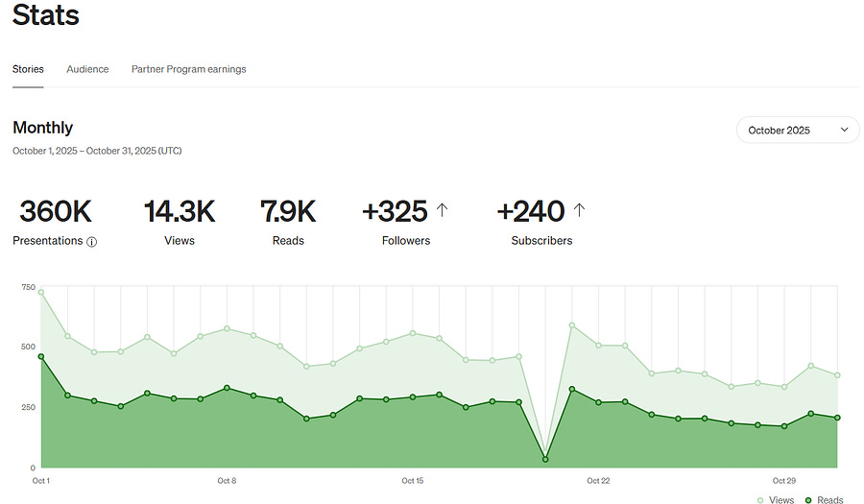Viewport: 864px width, 504px height.
Task: Select the Oct 8 reads data point
Action: click(x=227, y=389)
